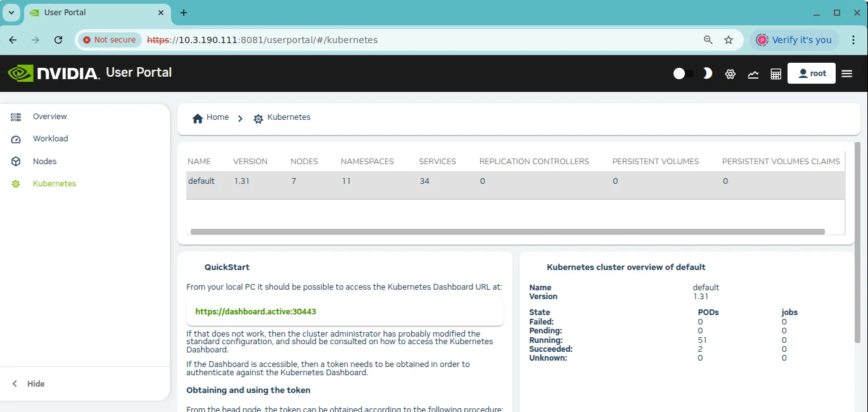Click the Kubernetes breadcrumb wheel icon

coord(258,119)
